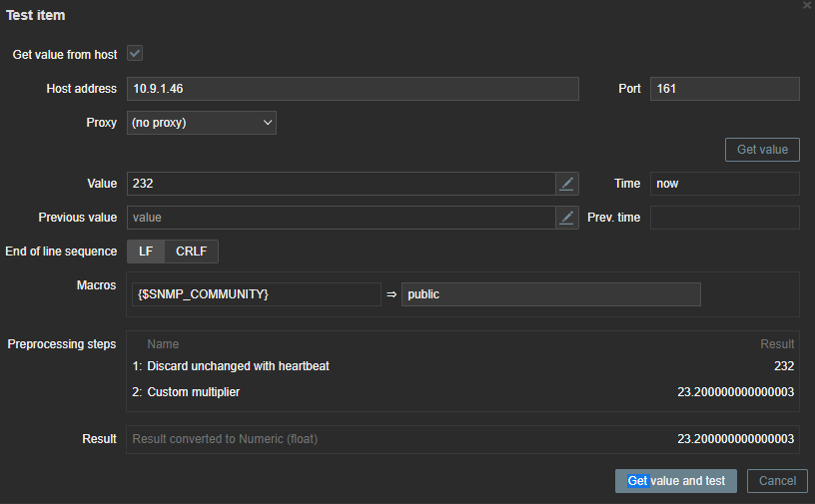Open the Proxy dropdown
Viewport: 815px width, 504px height.
pos(202,123)
